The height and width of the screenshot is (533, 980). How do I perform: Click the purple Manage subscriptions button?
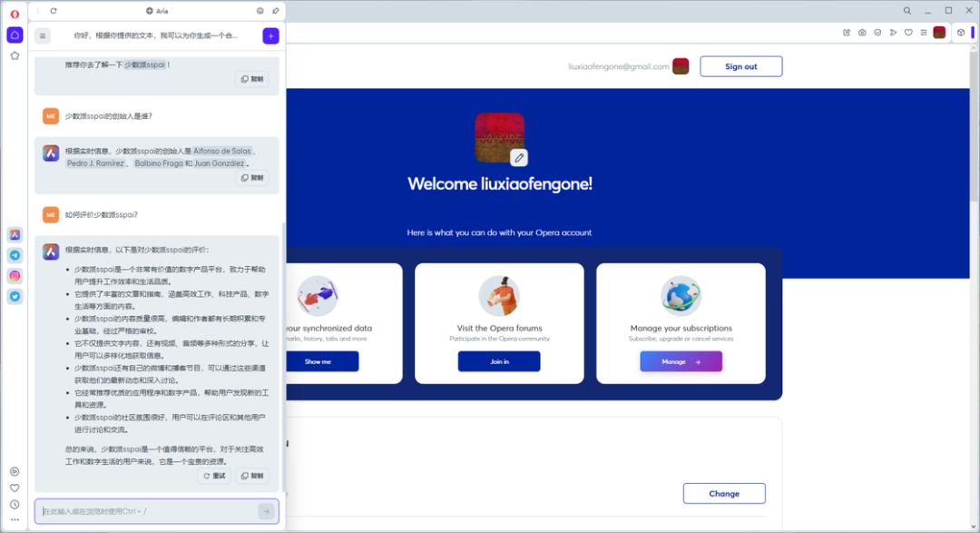point(681,361)
